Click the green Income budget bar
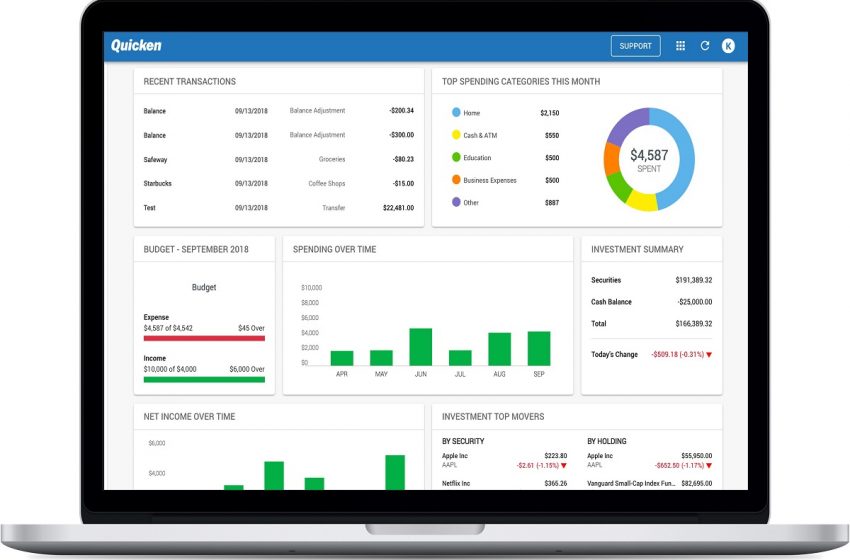Screen dimensions: 850x560 204,379
